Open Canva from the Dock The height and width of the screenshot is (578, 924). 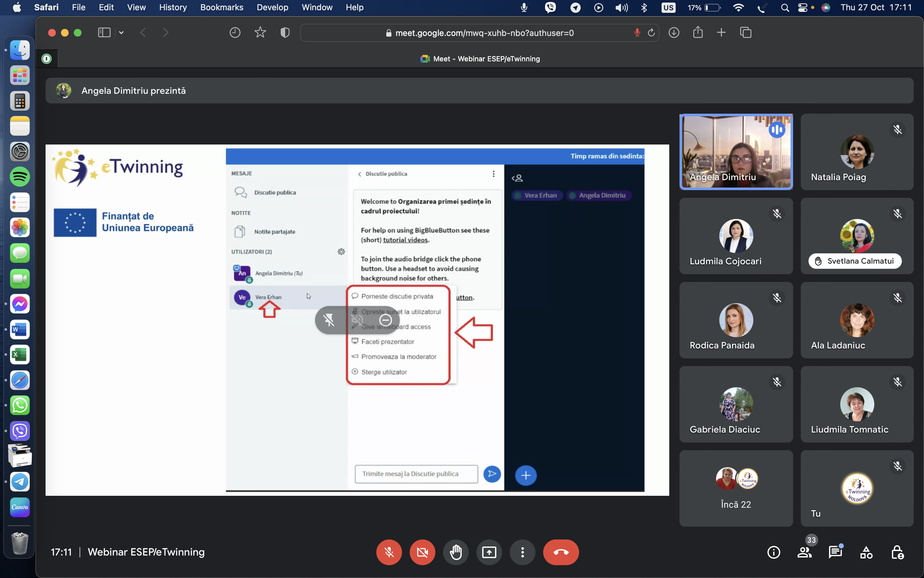pyautogui.click(x=20, y=507)
